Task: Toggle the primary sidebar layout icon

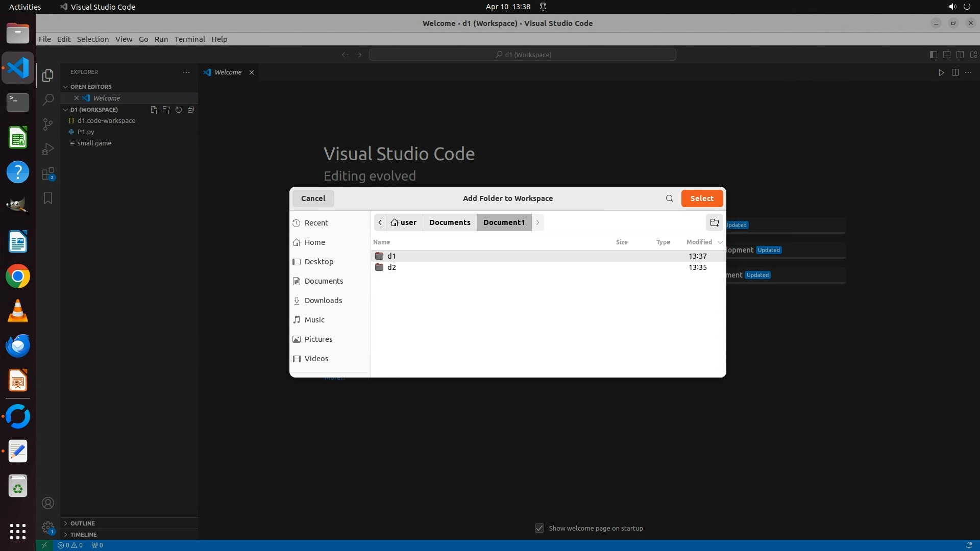Action: point(933,55)
